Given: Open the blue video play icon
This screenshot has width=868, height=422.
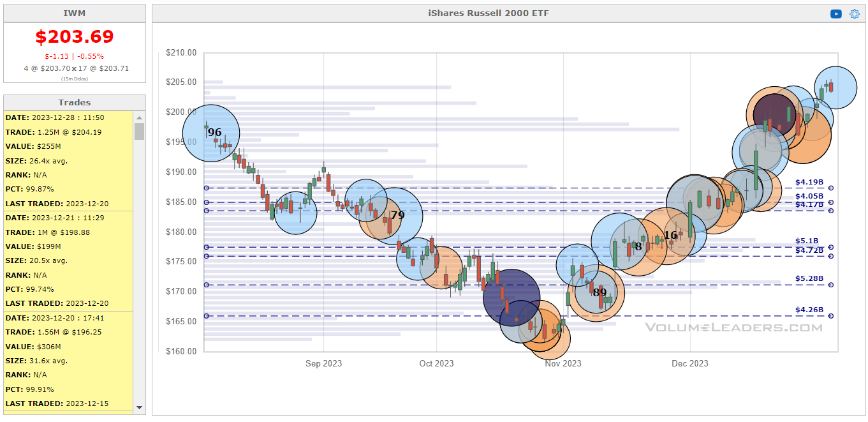Looking at the screenshot, I should [835, 14].
